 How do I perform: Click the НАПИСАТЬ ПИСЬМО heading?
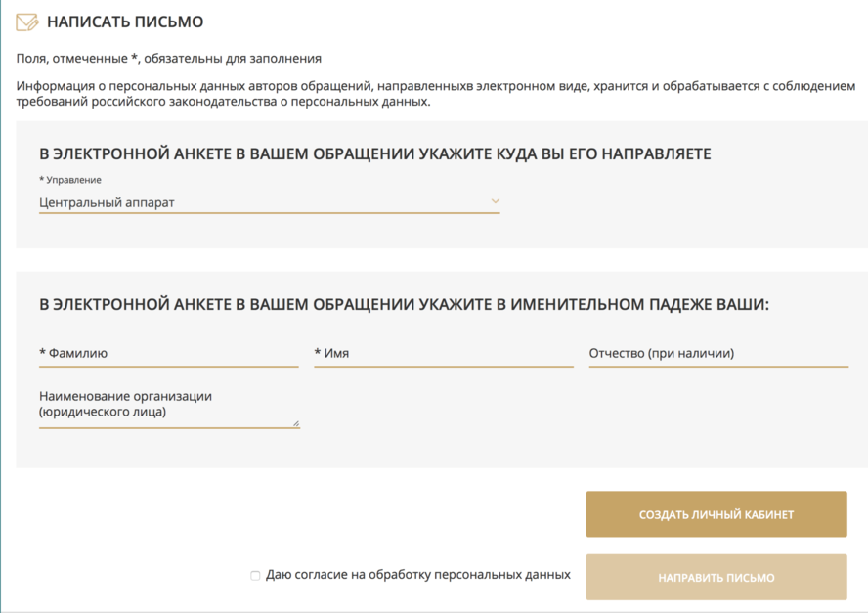click(x=125, y=22)
